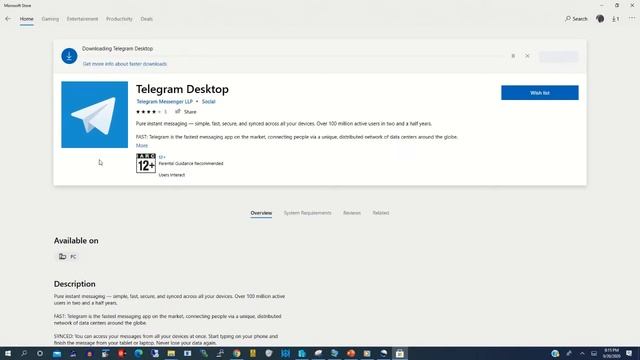
Task: Click the download progress bar
Action: pyautogui.click(x=293, y=56)
